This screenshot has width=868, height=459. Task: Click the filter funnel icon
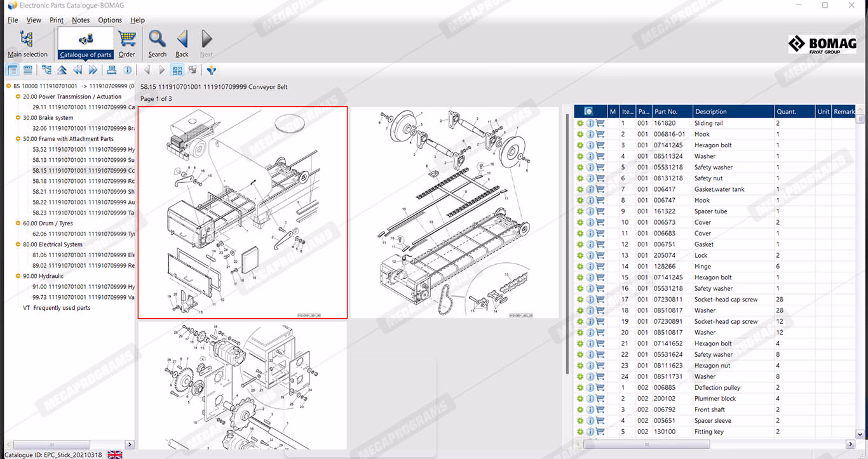[212, 70]
